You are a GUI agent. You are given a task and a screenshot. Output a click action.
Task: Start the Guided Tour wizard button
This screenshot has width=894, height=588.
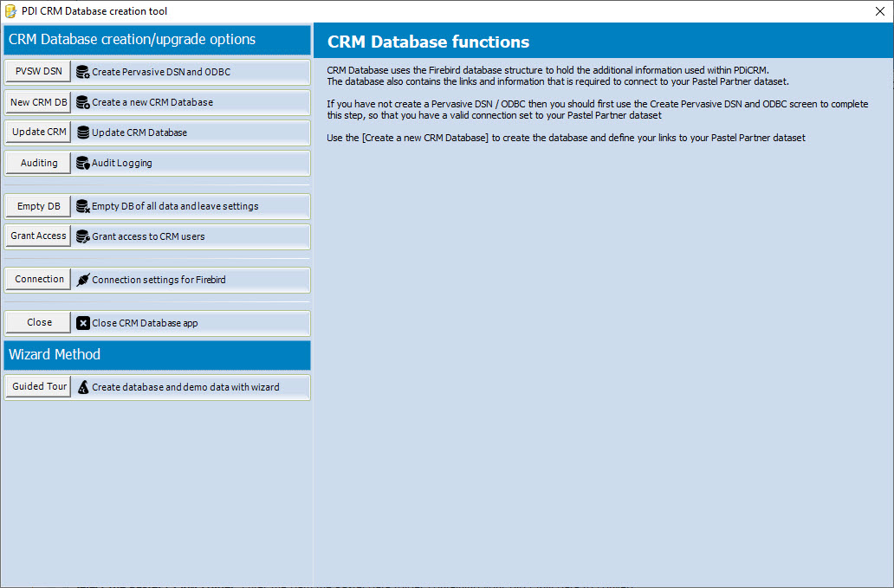pyautogui.click(x=39, y=387)
